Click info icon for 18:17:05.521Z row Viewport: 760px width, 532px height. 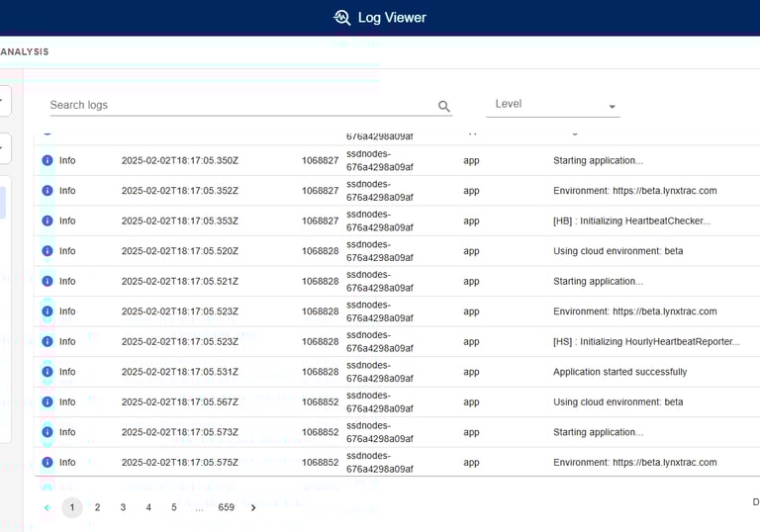point(47,281)
